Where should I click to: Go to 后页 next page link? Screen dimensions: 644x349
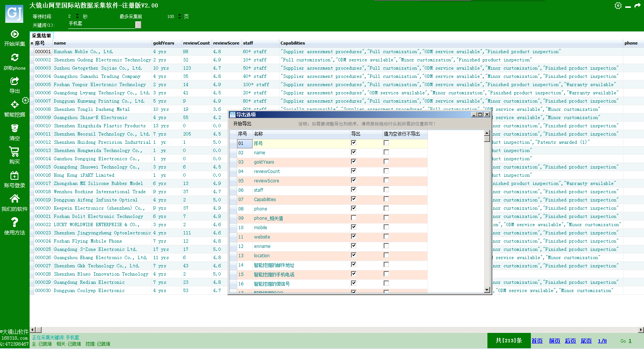[570, 341]
